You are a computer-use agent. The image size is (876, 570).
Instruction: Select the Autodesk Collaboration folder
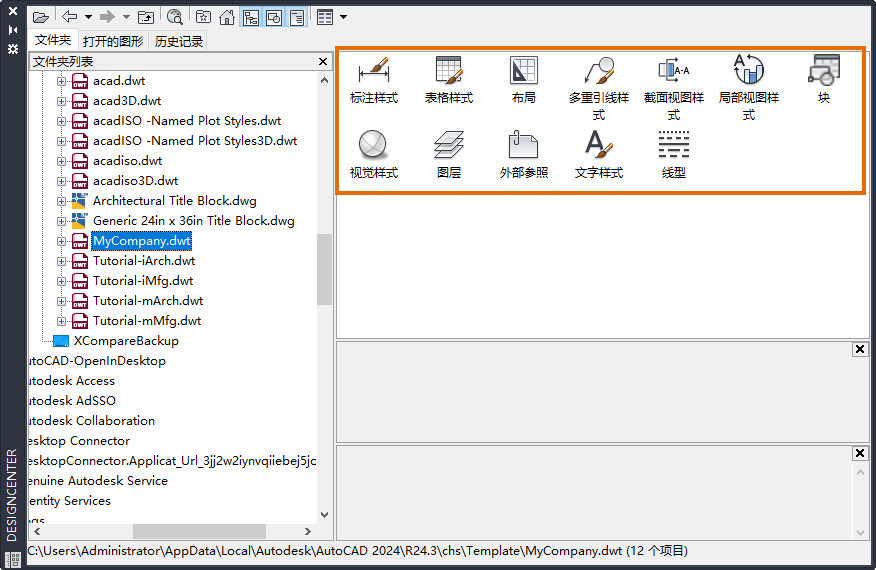click(92, 421)
